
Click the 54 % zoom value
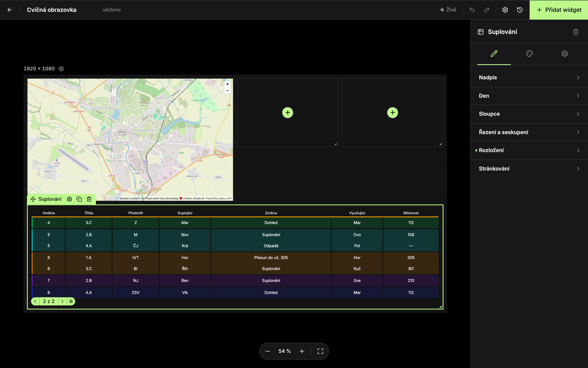pos(285,351)
